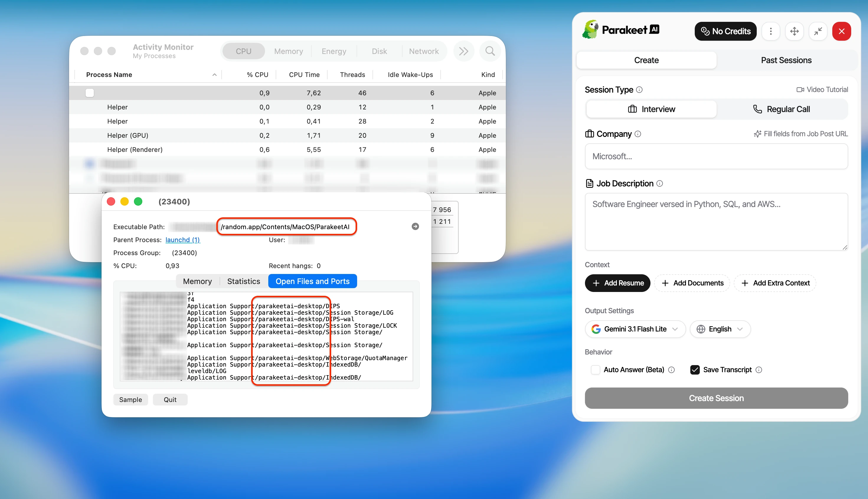The image size is (868, 499).
Task: Focus the Job Description text area
Action: [x=716, y=222]
